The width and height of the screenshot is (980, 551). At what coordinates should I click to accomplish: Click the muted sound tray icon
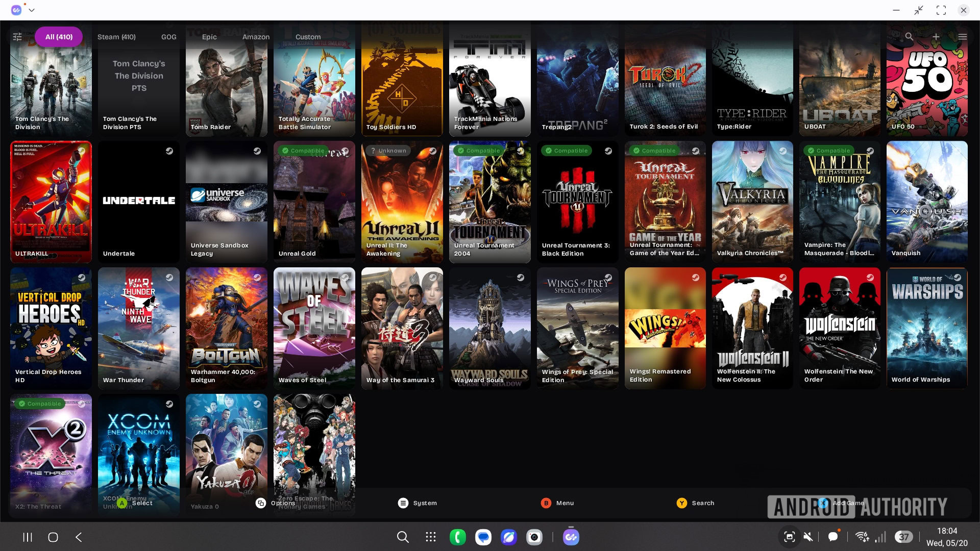pyautogui.click(x=808, y=537)
